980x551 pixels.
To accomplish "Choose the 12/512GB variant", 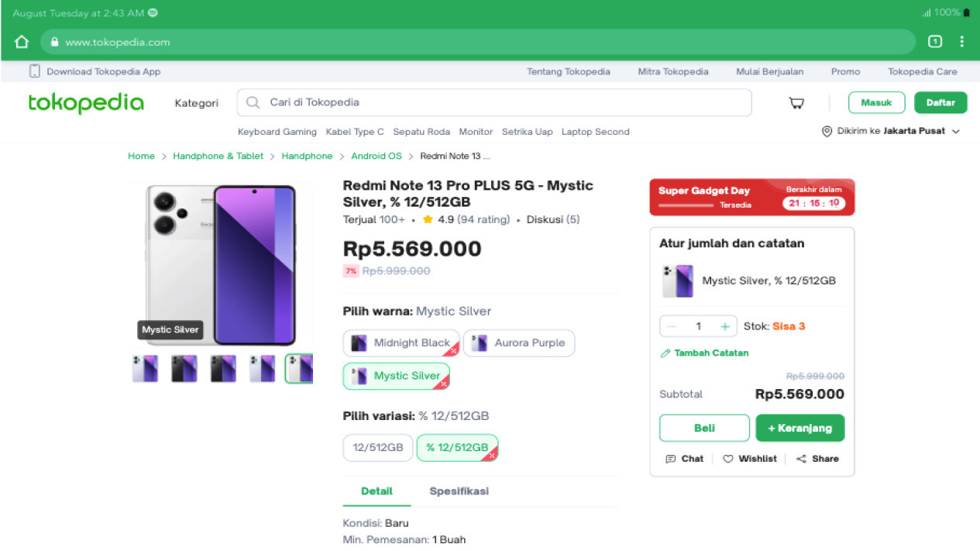I will coord(377,447).
